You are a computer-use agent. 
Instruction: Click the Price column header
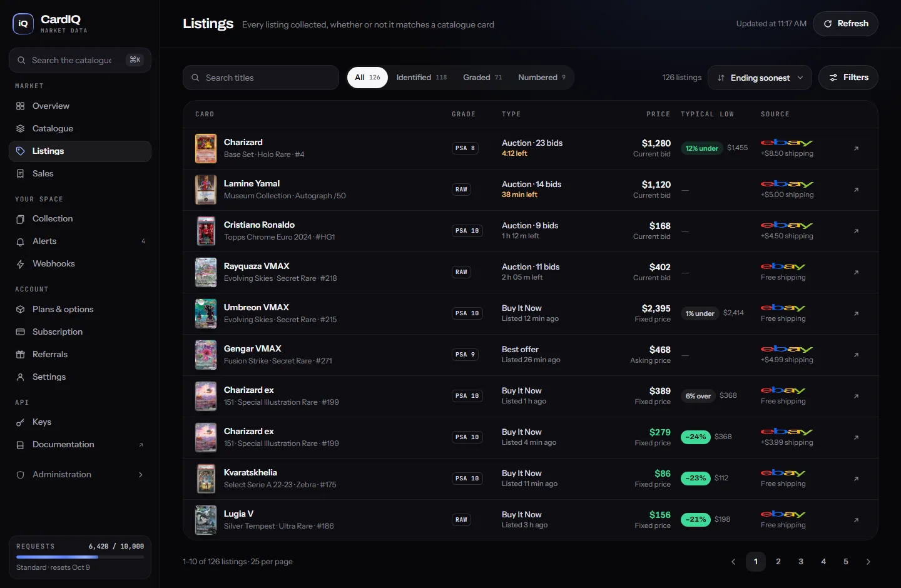[x=658, y=114]
